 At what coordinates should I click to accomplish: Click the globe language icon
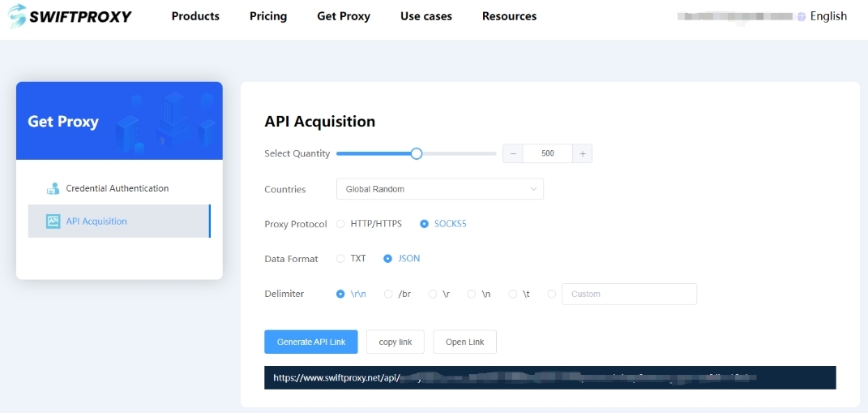pos(801,16)
